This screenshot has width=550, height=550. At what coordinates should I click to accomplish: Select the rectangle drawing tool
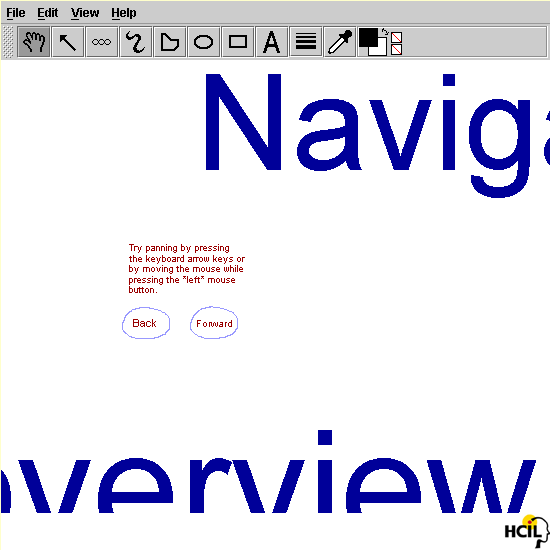238,42
